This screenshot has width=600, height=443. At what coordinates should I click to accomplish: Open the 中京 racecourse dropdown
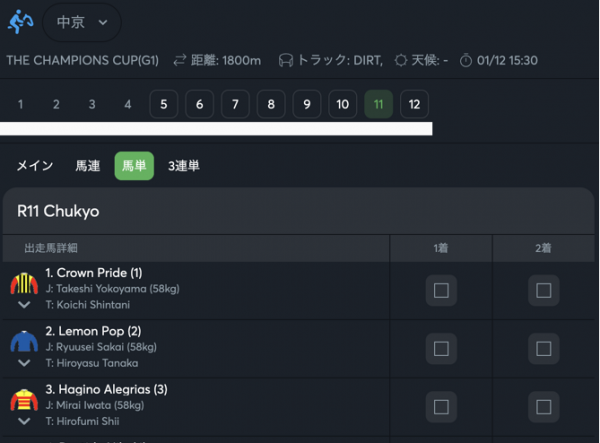click(x=82, y=22)
